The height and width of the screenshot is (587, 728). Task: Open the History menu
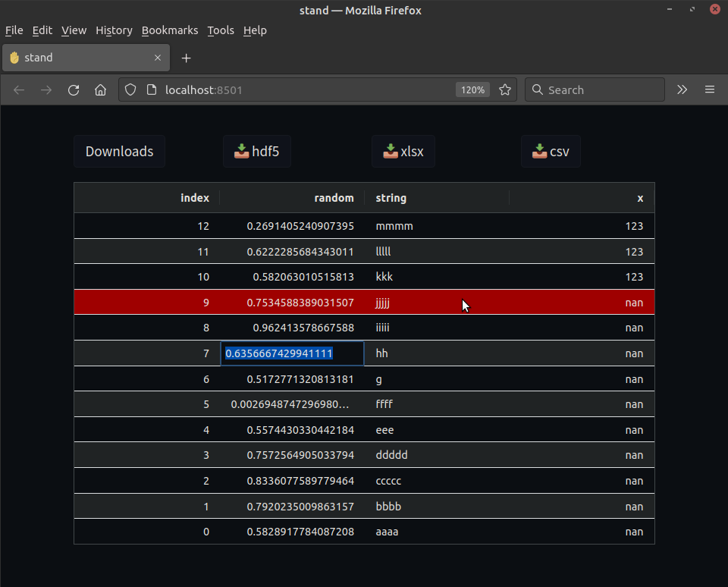[x=115, y=30]
